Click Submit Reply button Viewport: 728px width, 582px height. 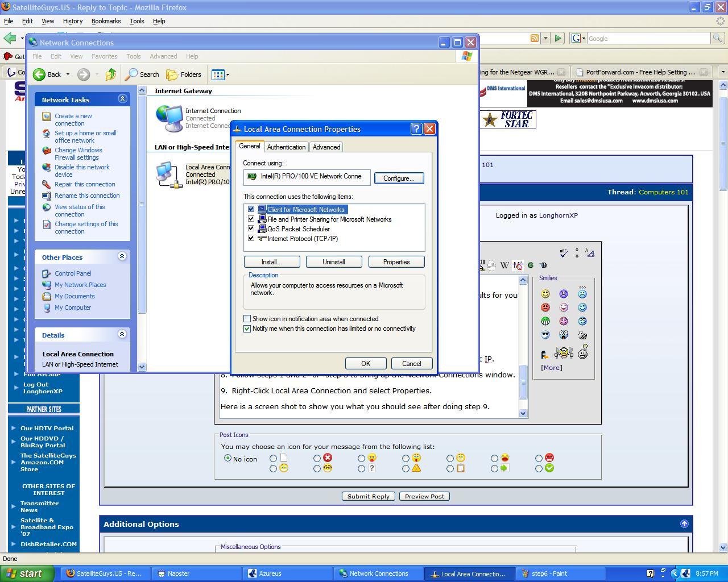(369, 496)
